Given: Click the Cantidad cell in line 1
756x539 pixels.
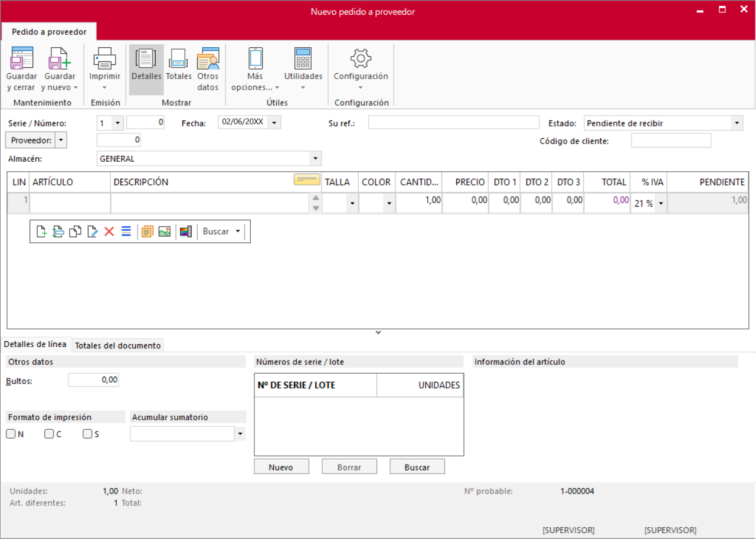Looking at the screenshot, I should 419,203.
